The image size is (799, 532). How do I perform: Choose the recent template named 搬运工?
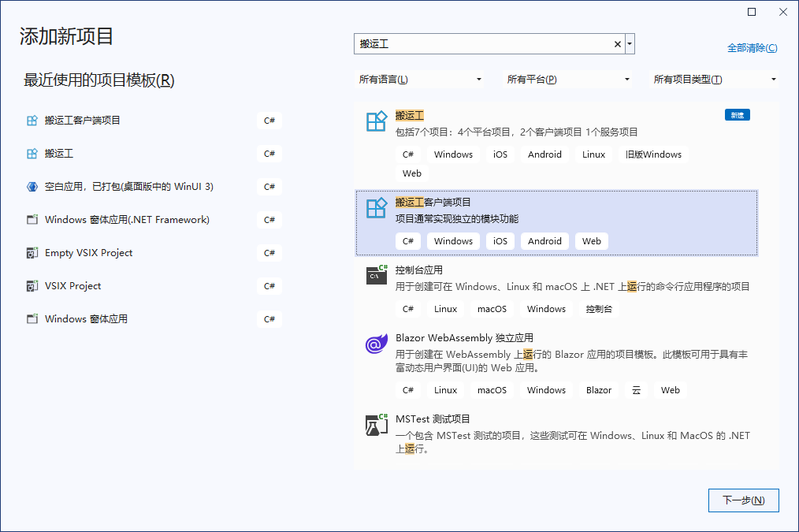(x=59, y=154)
